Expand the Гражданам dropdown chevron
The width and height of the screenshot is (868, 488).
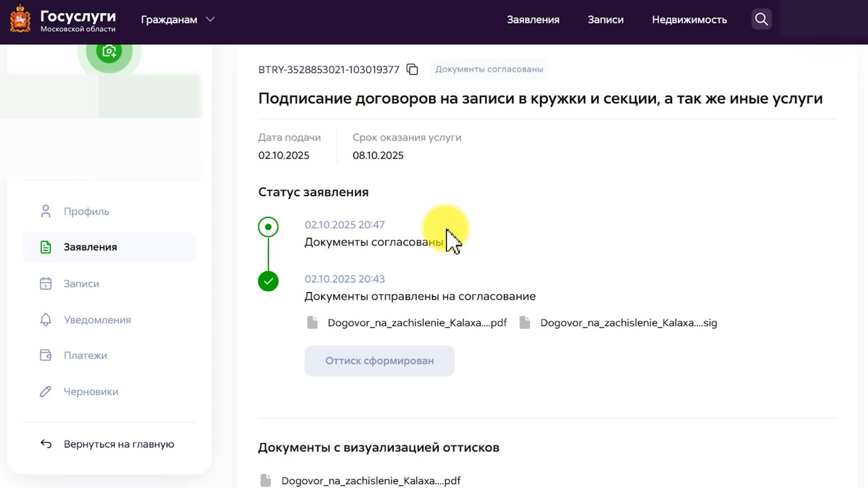[x=210, y=19]
